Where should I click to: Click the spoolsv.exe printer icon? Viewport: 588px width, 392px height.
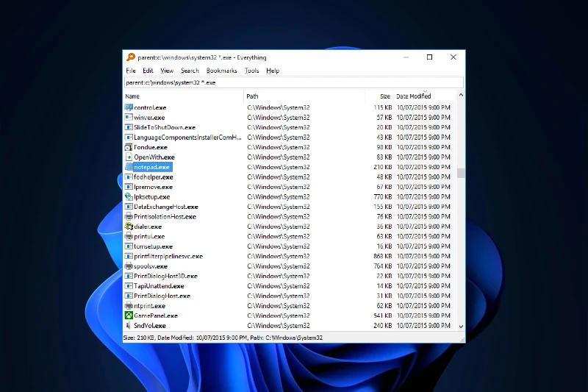[129, 266]
